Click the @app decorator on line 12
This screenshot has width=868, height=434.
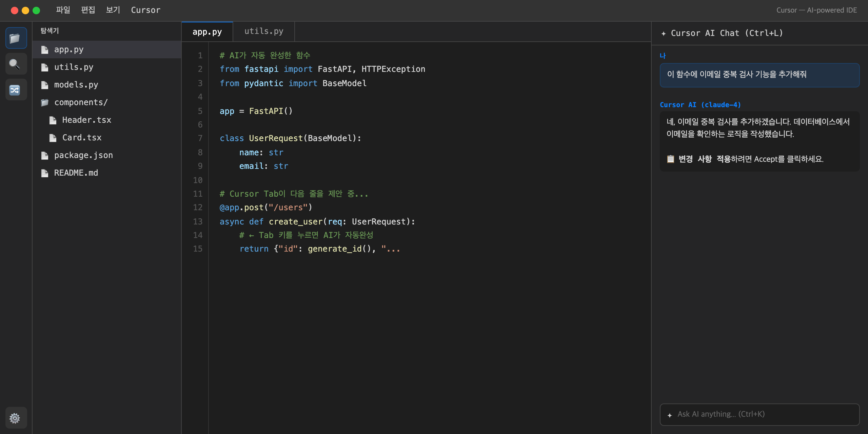(x=229, y=208)
